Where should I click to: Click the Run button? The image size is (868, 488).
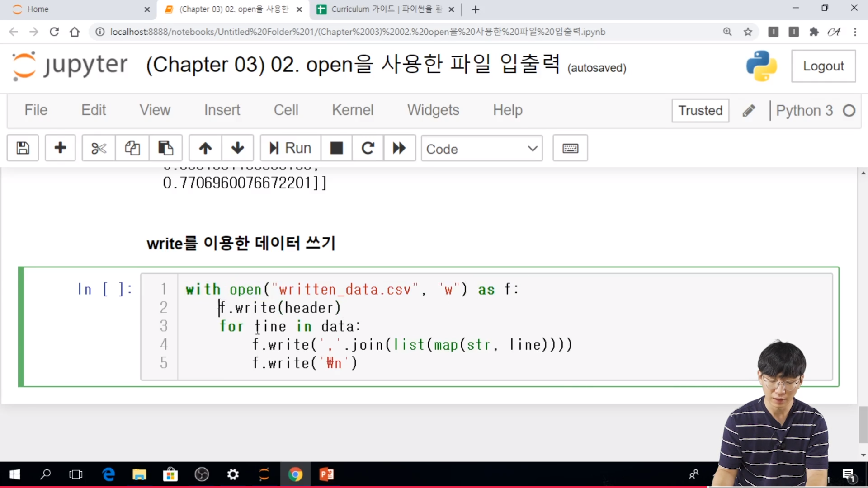[x=291, y=148]
